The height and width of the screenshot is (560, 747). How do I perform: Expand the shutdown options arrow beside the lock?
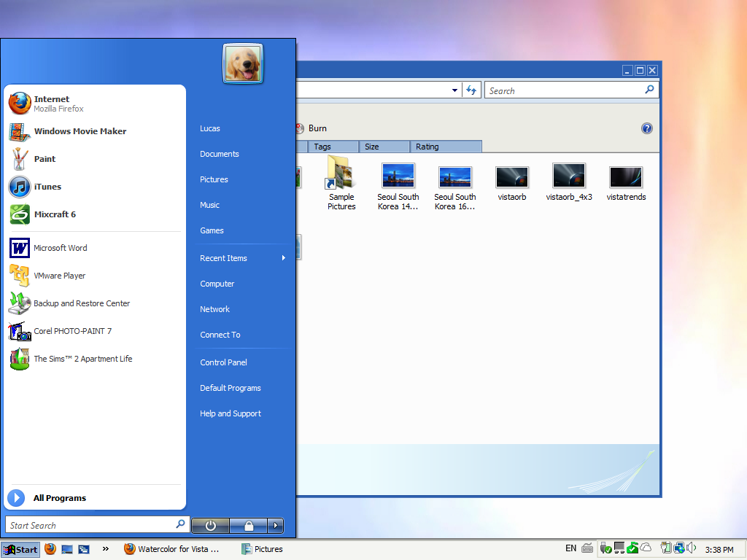pos(275,525)
